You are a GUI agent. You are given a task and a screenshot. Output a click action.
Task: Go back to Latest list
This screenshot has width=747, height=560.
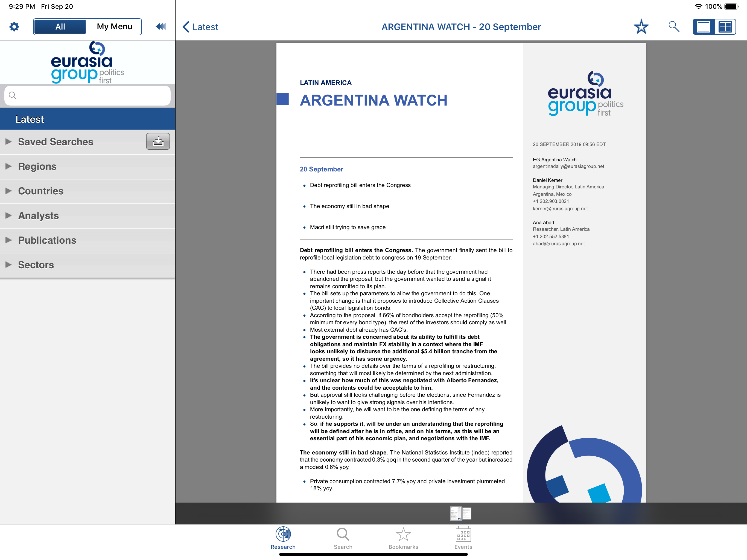201,27
